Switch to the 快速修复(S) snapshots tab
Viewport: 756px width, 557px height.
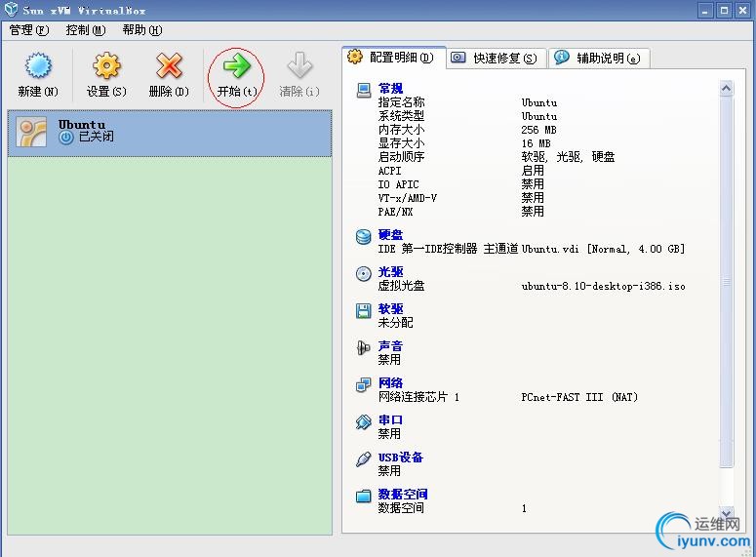[497, 59]
